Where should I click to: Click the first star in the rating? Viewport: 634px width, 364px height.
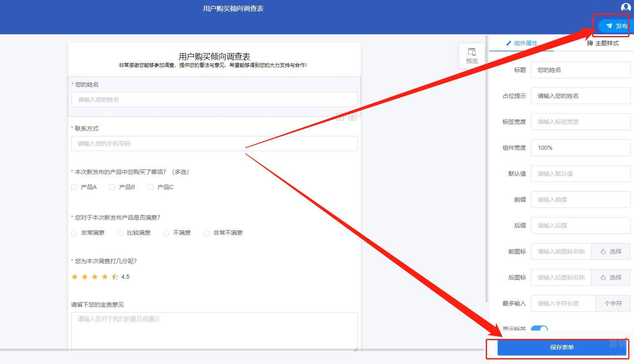(75, 277)
